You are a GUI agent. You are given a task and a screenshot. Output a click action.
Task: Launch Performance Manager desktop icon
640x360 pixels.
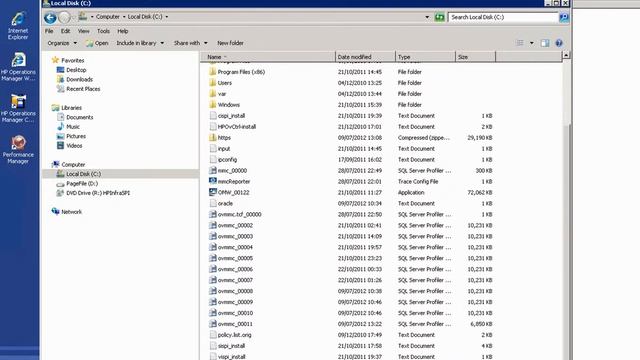click(18, 150)
